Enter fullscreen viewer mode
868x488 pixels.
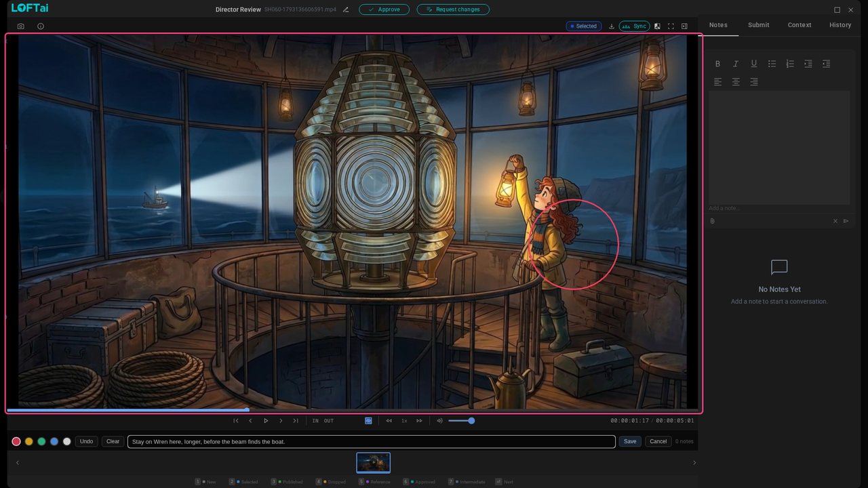(x=671, y=26)
